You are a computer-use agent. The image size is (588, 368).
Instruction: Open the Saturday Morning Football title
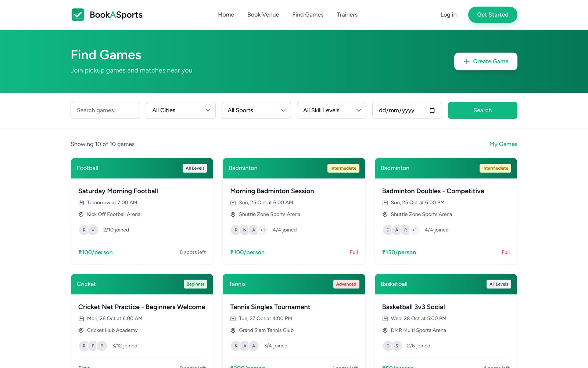(118, 191)
